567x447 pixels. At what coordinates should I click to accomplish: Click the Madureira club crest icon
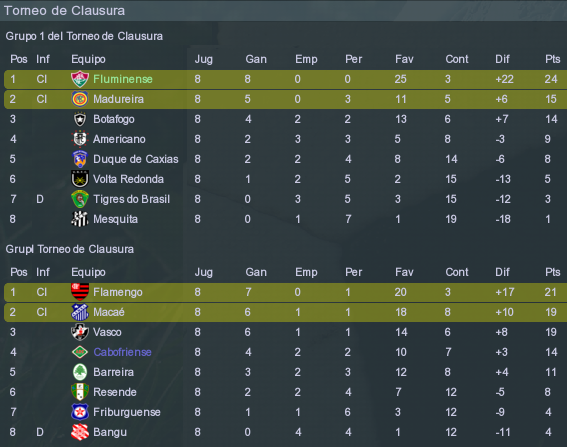pos(80,99)
